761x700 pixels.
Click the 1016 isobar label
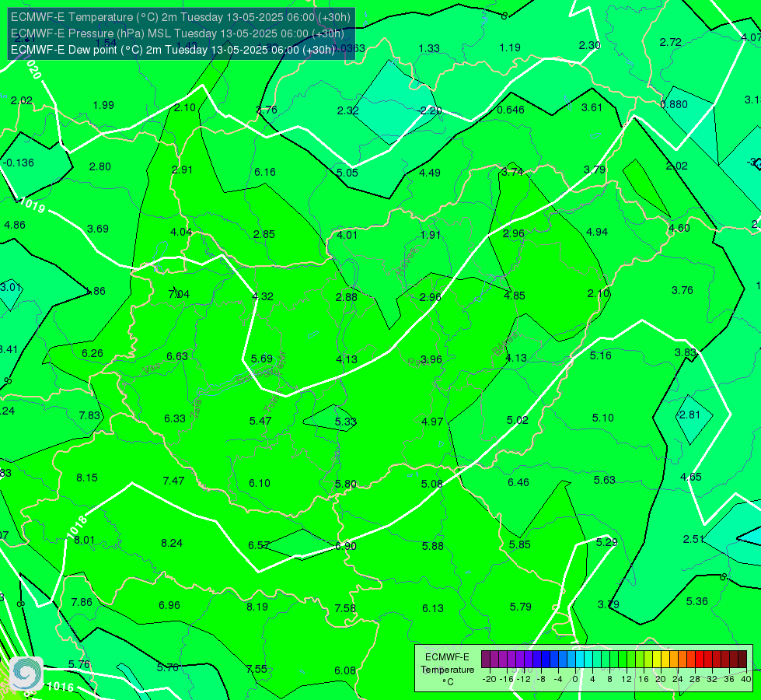[61, 687]
